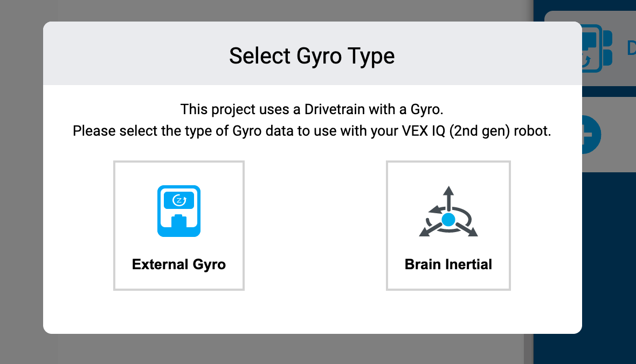
Task: Choose the Brain Inertial option
Action: click(448, 225)
